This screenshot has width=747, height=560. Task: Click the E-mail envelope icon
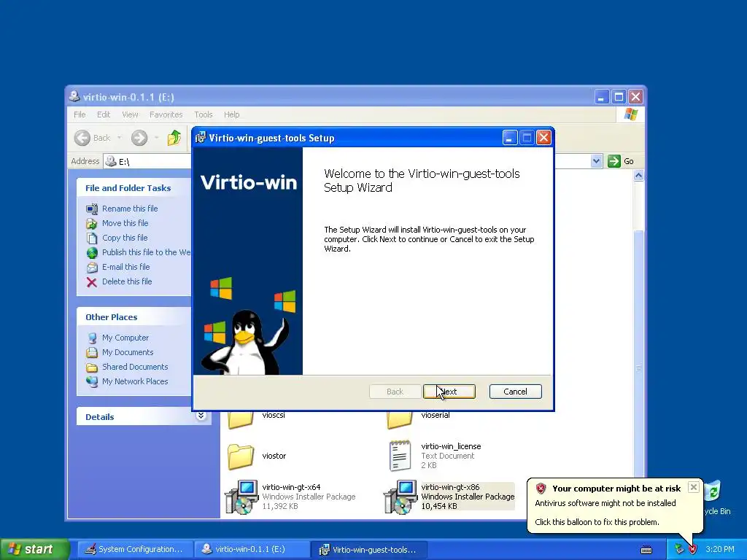tap(92, 268)
